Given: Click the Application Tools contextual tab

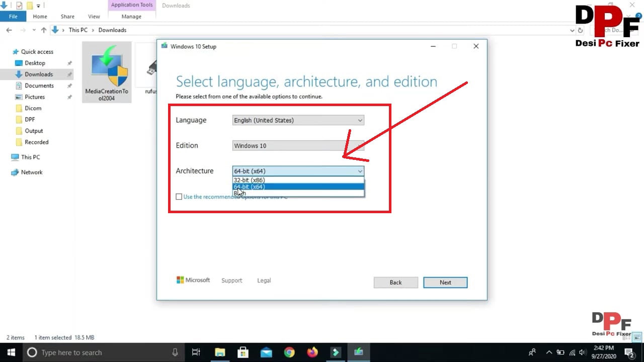Looking at the screenshot, I should click(x=132, y=5).
